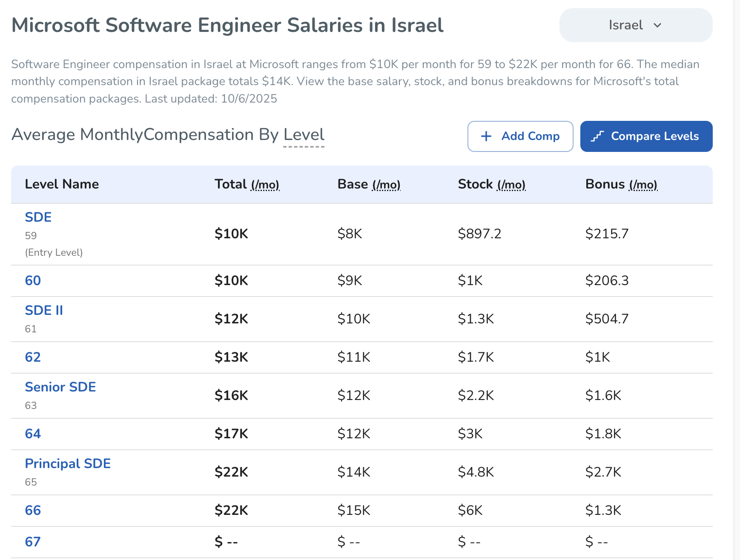The height and width of the screenshot is (560, 740).
Task: Open the level 60 link
Action: tap(33, 280)
